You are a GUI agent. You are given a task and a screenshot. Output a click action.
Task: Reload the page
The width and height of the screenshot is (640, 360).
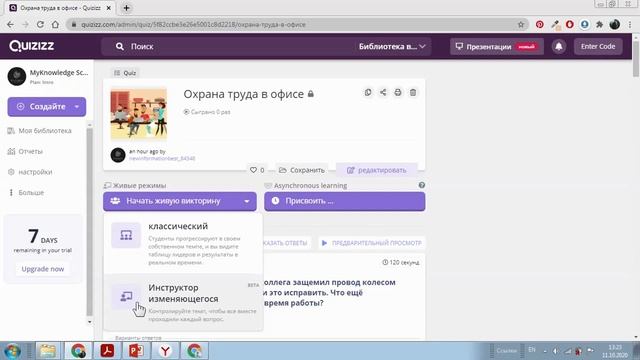(x=40, y=24)
